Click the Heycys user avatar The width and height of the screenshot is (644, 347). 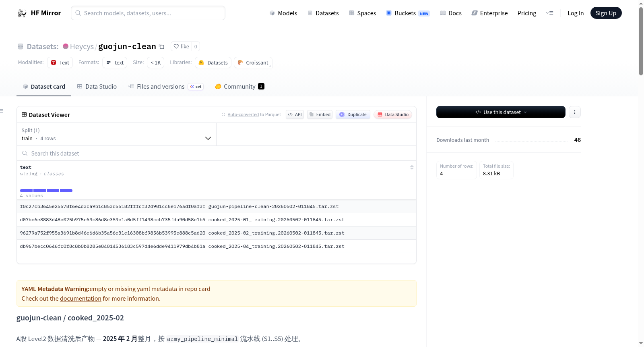[66, 46]
